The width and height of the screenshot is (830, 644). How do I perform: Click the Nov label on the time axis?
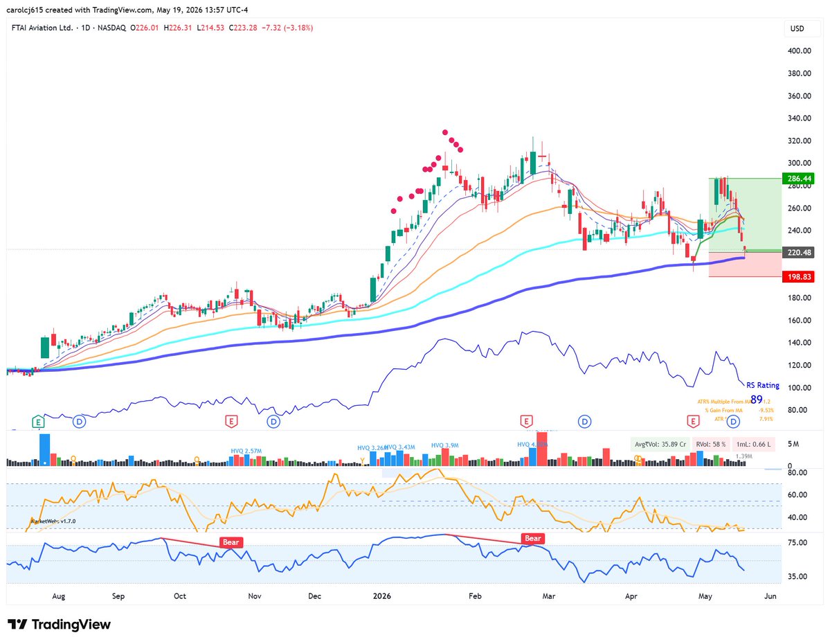(255, 596)
